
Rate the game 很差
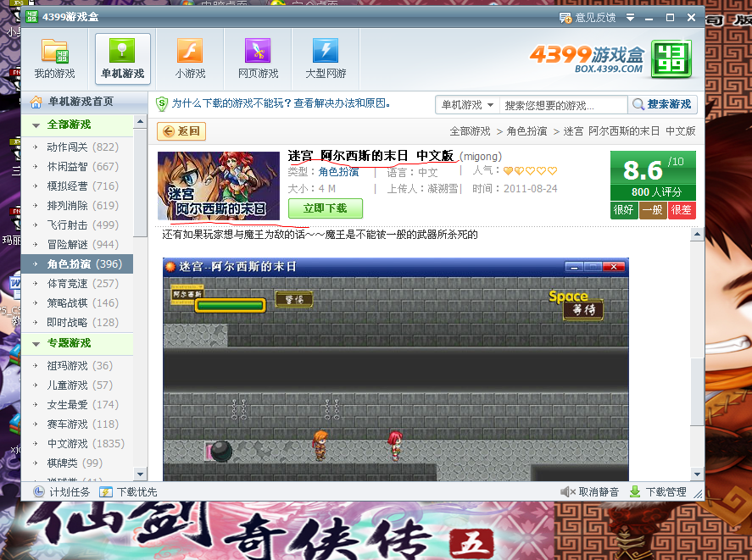pyautogui.click(x=682, y=210)
